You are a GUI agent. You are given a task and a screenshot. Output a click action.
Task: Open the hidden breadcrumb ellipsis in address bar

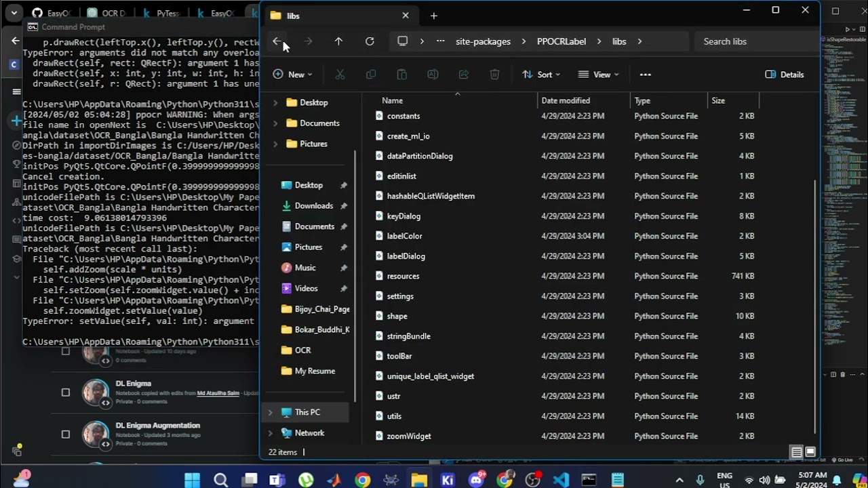point(441,41)
